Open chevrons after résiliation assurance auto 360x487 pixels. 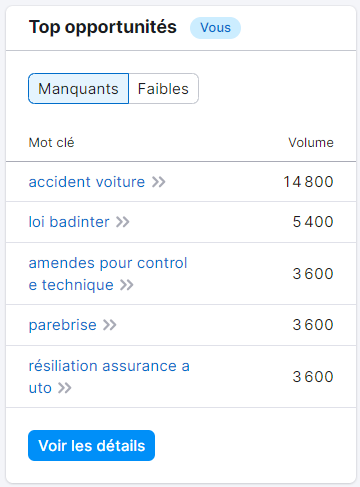click(x=65, y=388)
